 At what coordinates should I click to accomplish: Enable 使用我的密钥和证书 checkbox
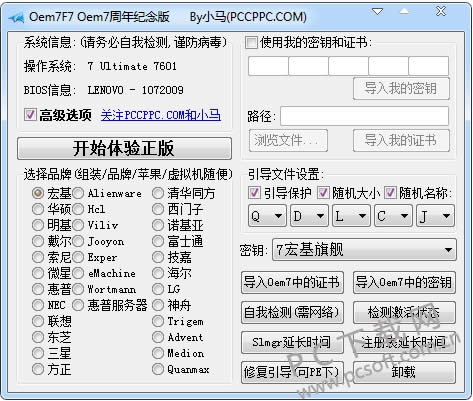coord(251,43)
